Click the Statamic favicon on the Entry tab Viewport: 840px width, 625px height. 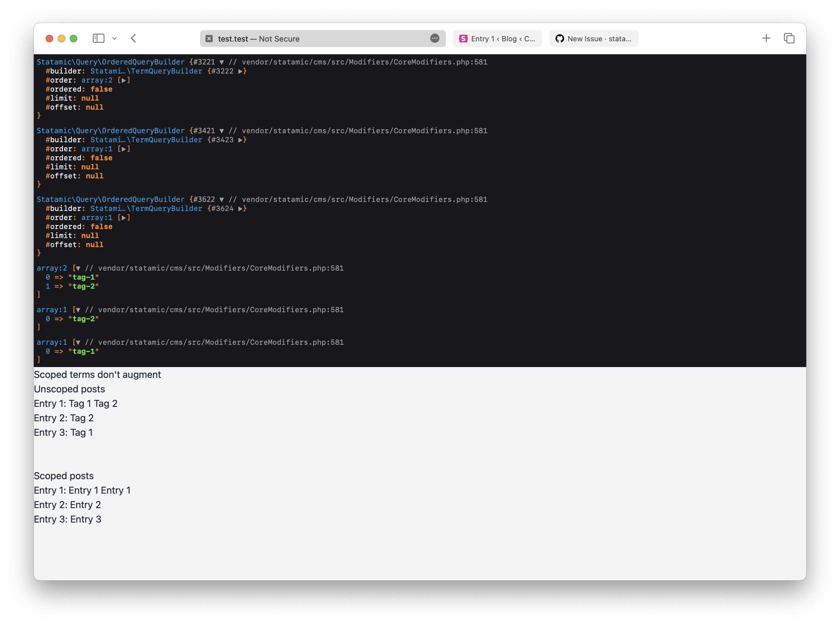pyautogui.click(x=463, y=39)
